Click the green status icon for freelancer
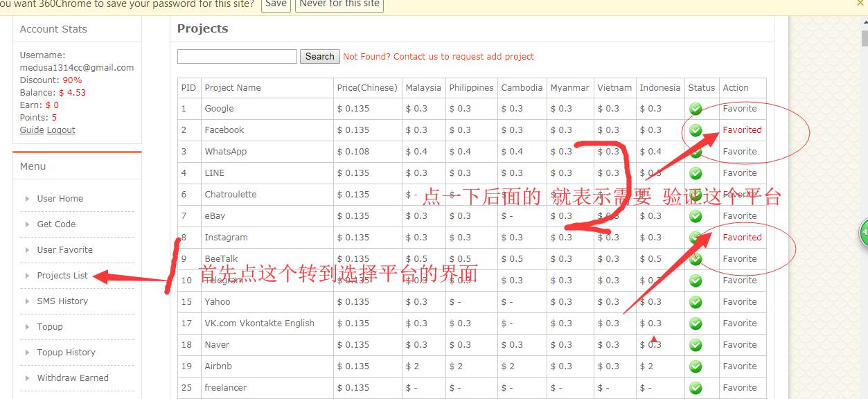This screenshot has height=399, width=868. point(696,388)
